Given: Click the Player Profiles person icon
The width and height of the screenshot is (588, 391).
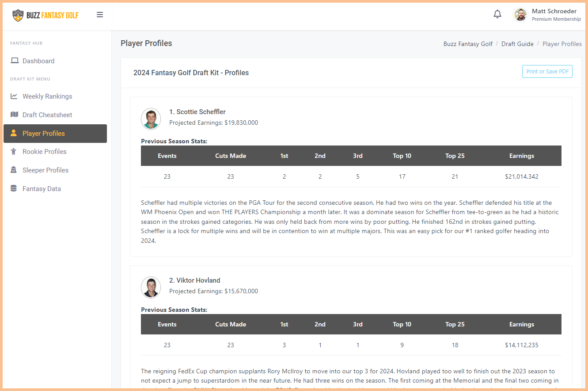Looking at the screenshot, I should pos(14,133).
